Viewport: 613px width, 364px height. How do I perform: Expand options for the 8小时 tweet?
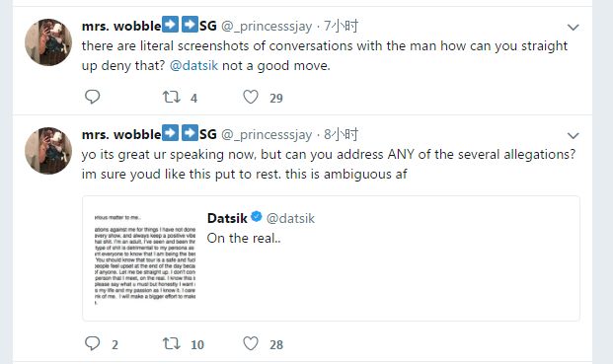click(574, 135)
